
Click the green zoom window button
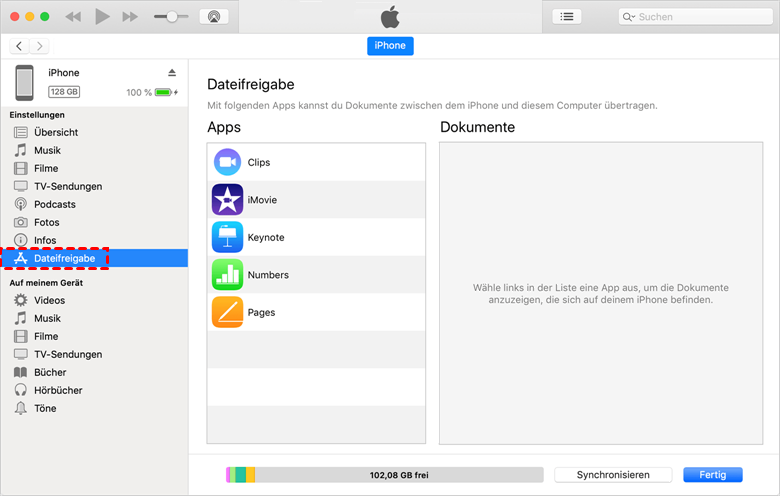pos(45,16)
